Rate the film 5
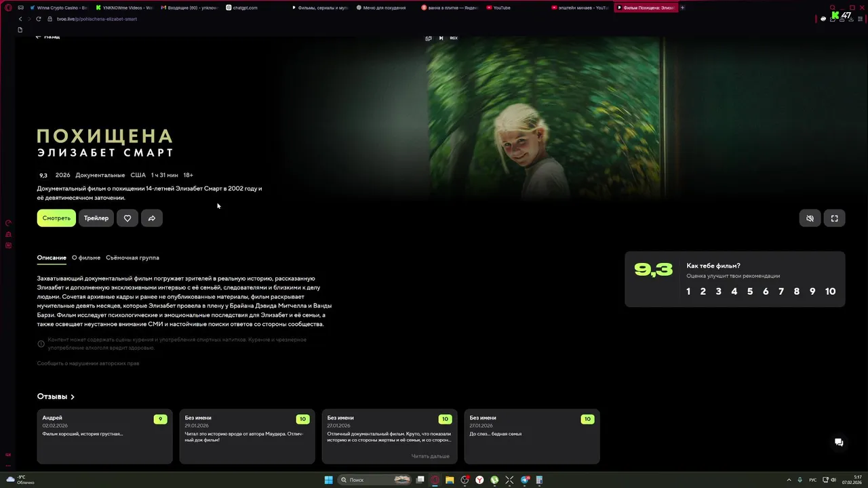 coord(750,291)
